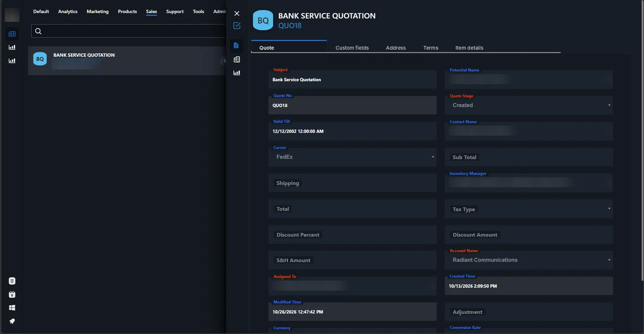Click the Windows logo icon in the sidebar
The height and width of the screenshot is (334, 644).
pyautogui.click(x=12, y=308)
